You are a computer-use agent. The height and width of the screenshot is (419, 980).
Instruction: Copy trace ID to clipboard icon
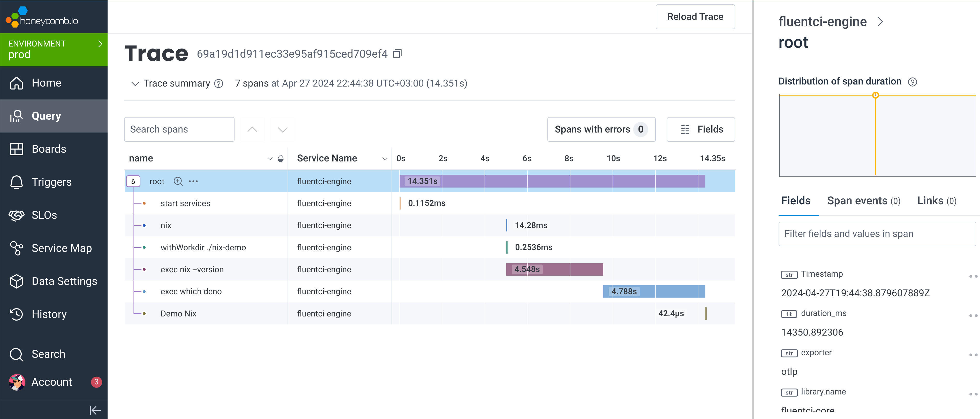point(397,54)
